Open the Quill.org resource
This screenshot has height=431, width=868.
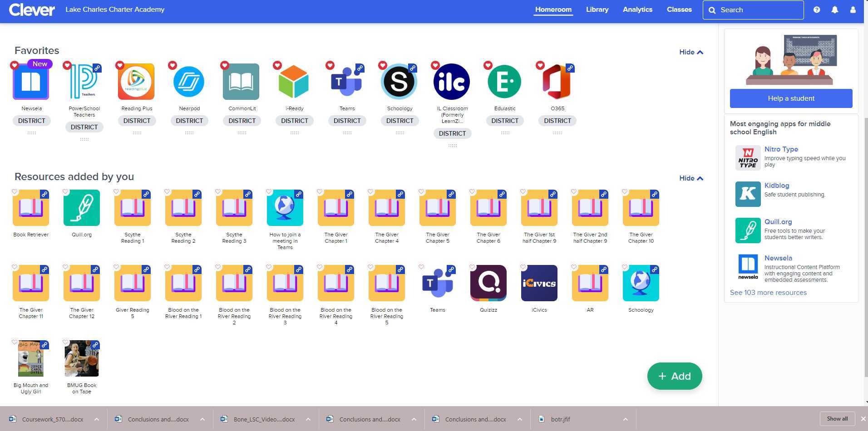pyautogui.click(x=81, y=208)
